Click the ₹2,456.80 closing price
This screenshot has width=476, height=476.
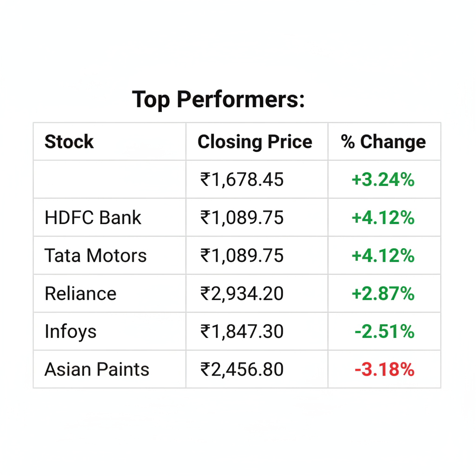(242, 370)
